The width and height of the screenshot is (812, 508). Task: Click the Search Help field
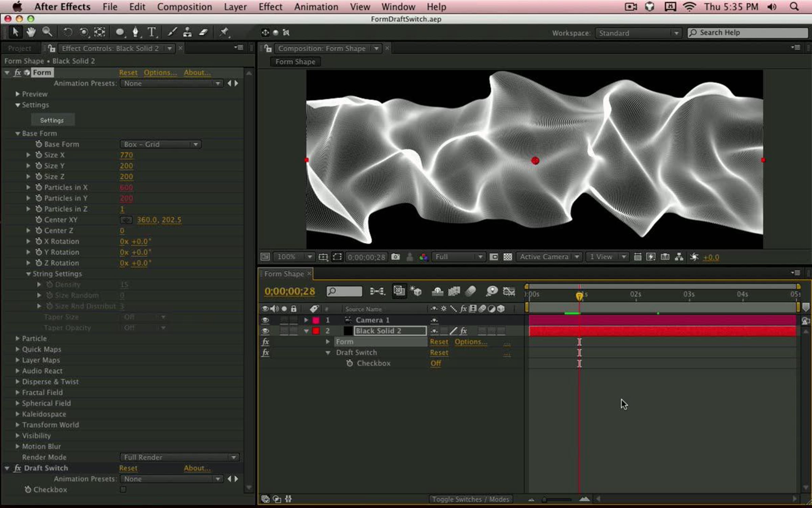click(x=748, y=33)
